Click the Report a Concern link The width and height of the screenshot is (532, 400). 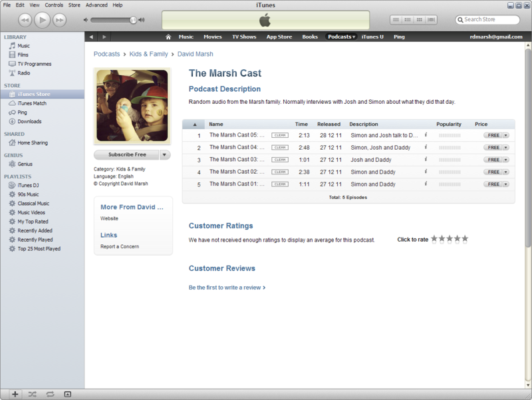point(120,246)
